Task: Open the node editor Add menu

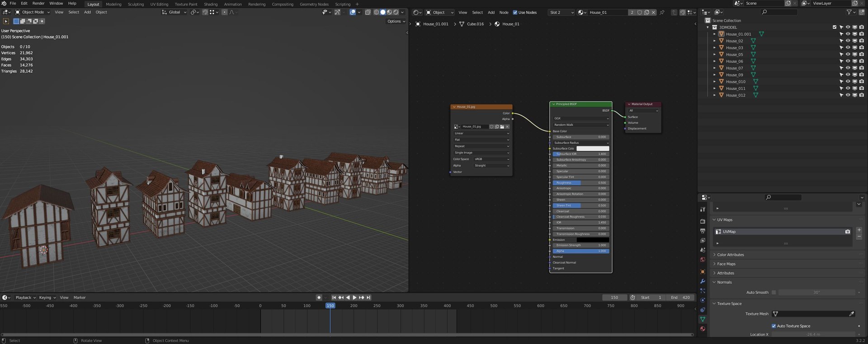Action: (x=491, y=13)
